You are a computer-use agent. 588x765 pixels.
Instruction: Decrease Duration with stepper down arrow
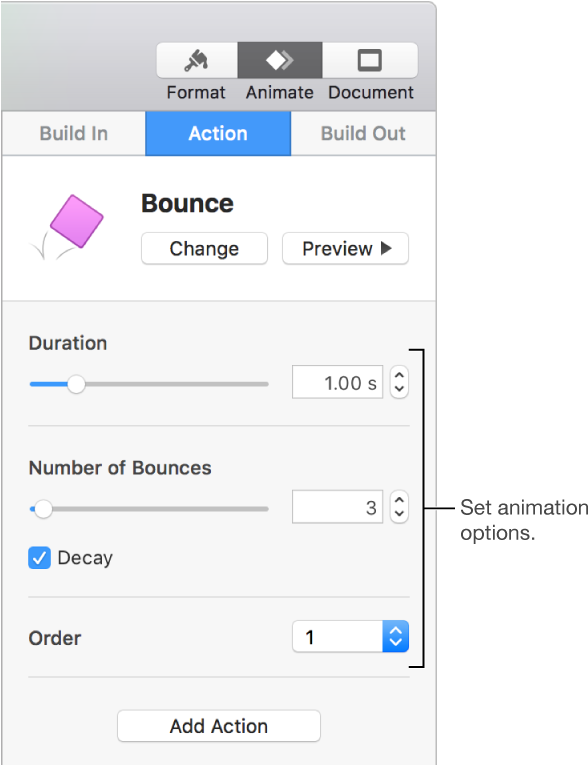399,390
